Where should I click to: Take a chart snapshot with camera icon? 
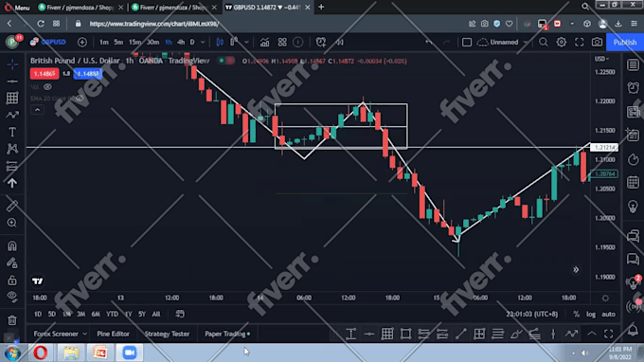[x=597, y=42]
